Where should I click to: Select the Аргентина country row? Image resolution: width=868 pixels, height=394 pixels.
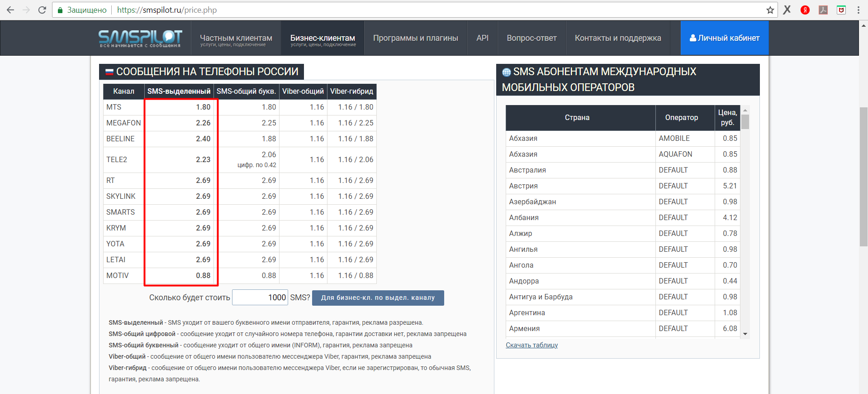[x=623, y=313]
